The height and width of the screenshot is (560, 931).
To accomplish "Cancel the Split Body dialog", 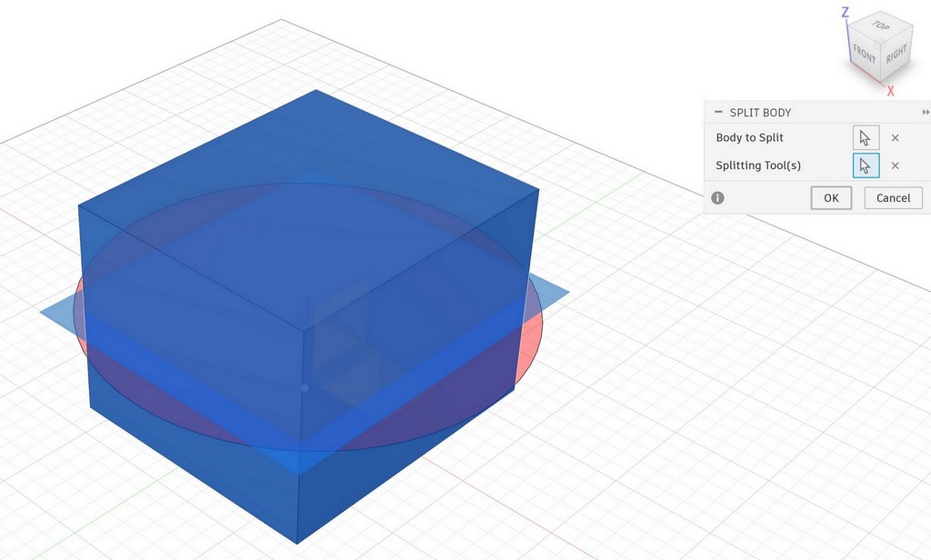I will point(893,198).
